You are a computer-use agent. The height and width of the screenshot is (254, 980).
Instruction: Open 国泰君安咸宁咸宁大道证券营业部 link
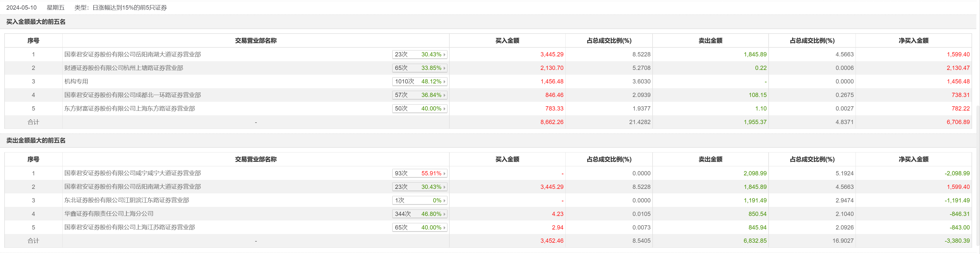click(x=132, y=173)
